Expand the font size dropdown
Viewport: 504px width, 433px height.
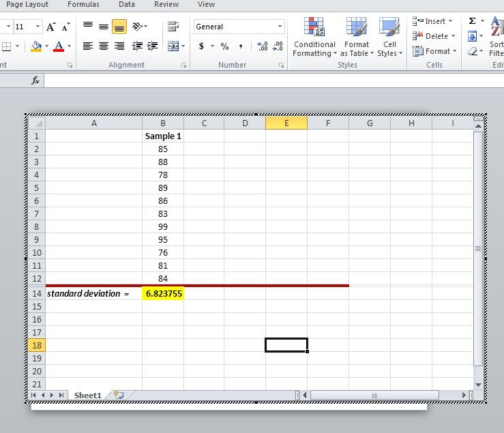pyautogui.click(x=37, y=27)
